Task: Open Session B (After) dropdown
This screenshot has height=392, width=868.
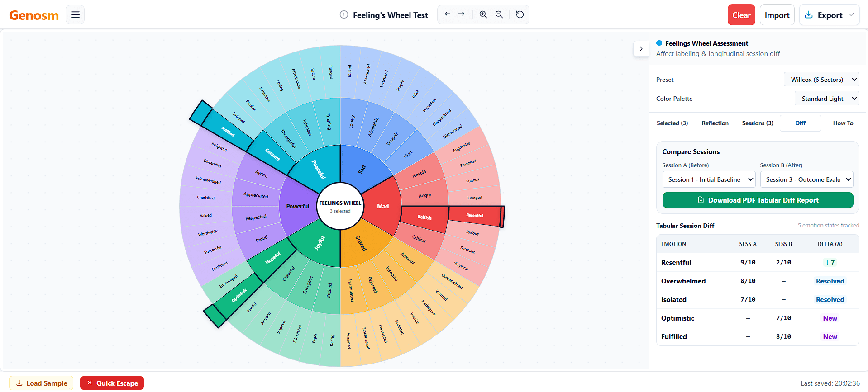Action: point(807,179)
